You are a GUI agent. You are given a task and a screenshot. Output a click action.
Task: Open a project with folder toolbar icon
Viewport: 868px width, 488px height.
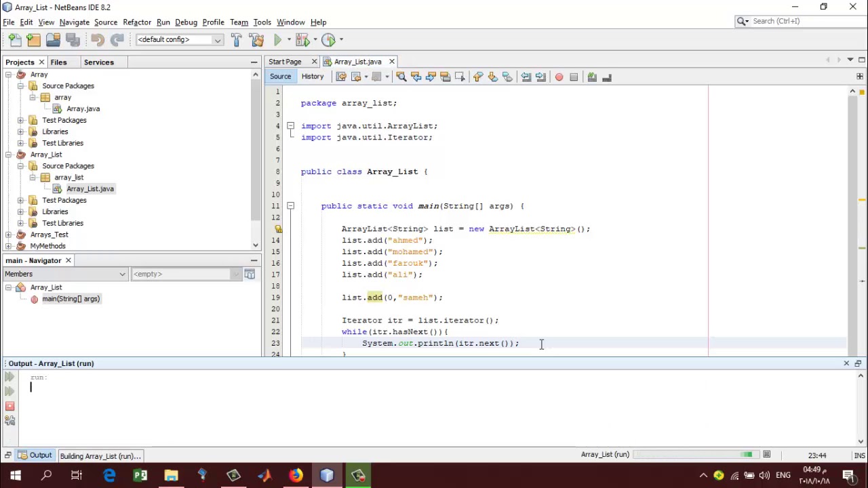click(x=53, y=39)
